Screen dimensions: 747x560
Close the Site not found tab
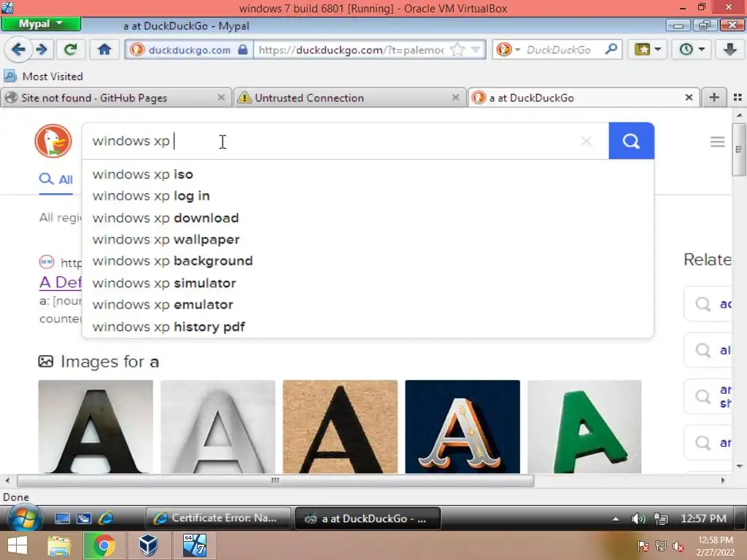click(221, 98)
